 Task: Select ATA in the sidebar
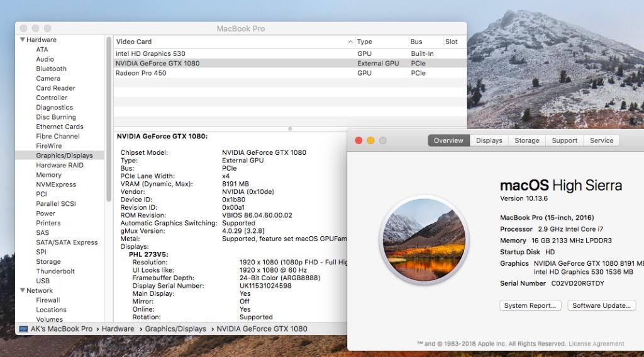pos(42,49)
